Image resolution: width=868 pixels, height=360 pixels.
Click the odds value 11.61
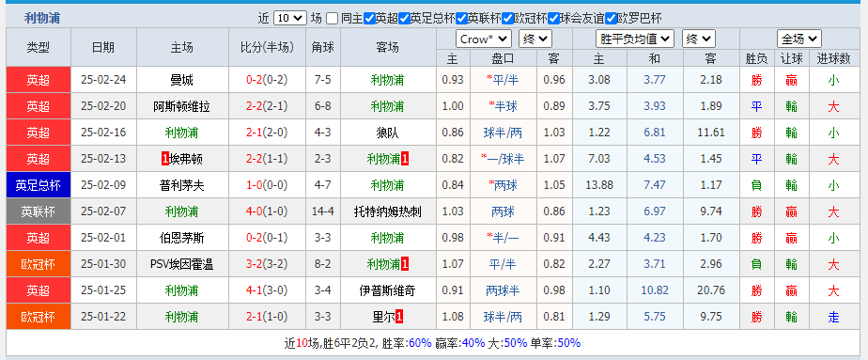pyautogui.click(x=711, y=133)
